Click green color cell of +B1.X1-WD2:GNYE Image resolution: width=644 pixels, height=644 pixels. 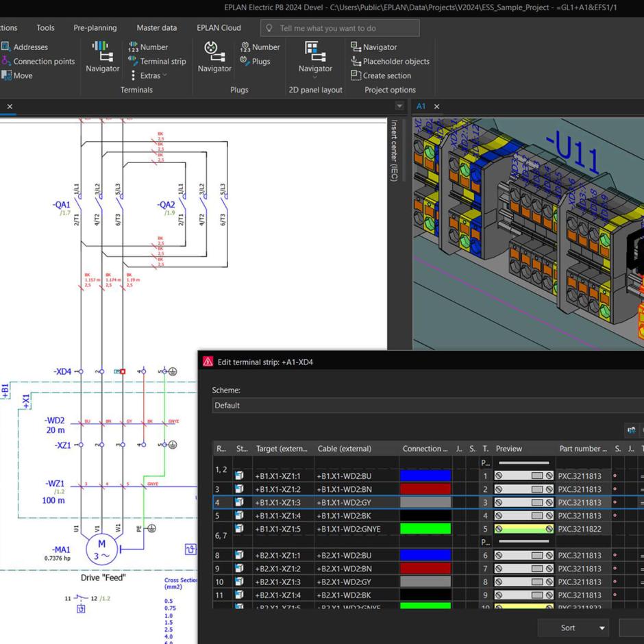click(x=425, y=528)
